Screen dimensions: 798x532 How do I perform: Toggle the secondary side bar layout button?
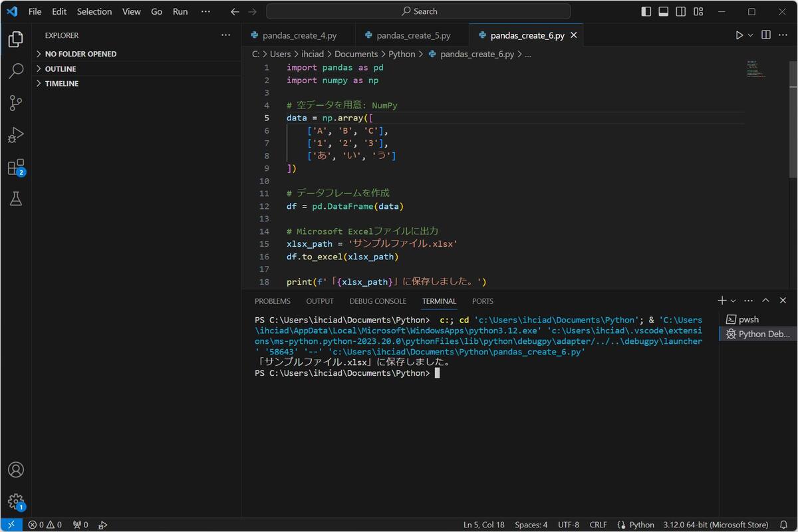click(681, 11)
